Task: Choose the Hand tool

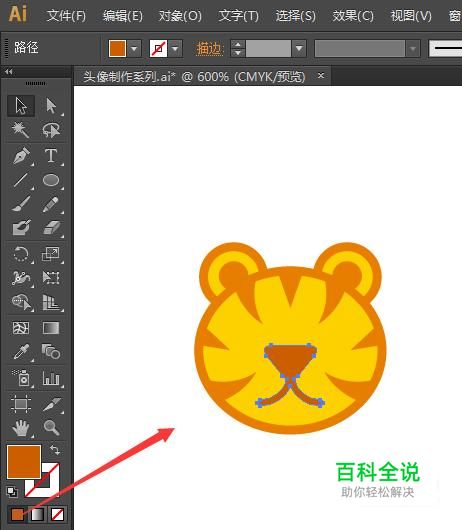Action: click(21, 428)
